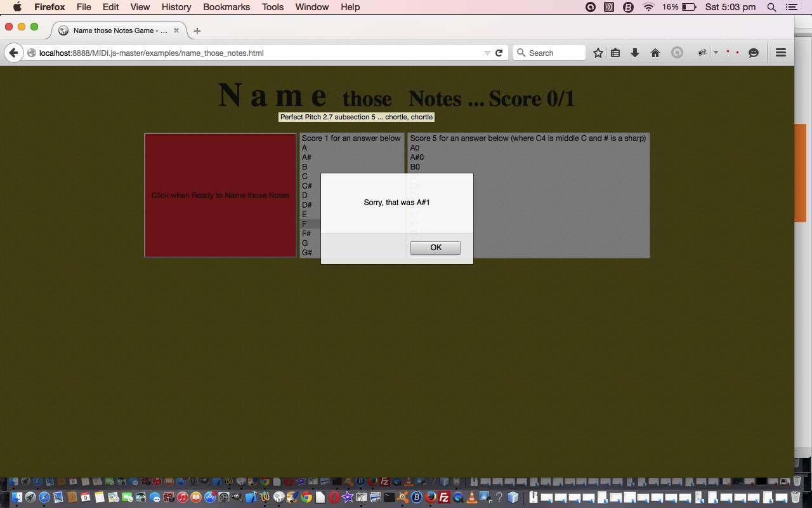Open Spotlight search in macOS menu bar
812x508 pixels.
tap(771, 7)
